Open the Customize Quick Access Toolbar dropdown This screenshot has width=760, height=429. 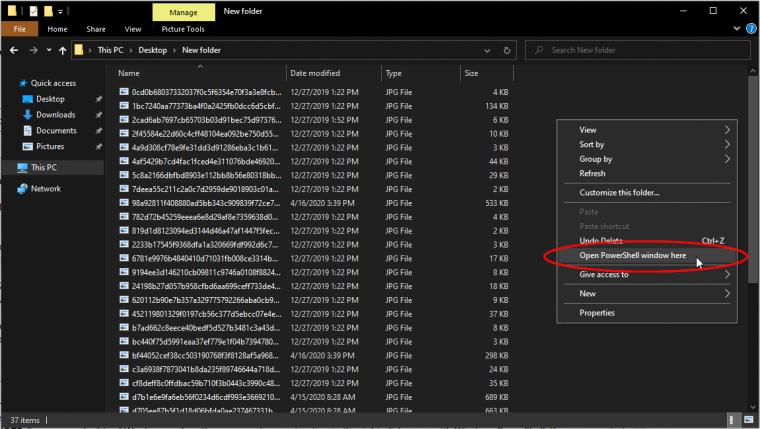tap(61, 11)
